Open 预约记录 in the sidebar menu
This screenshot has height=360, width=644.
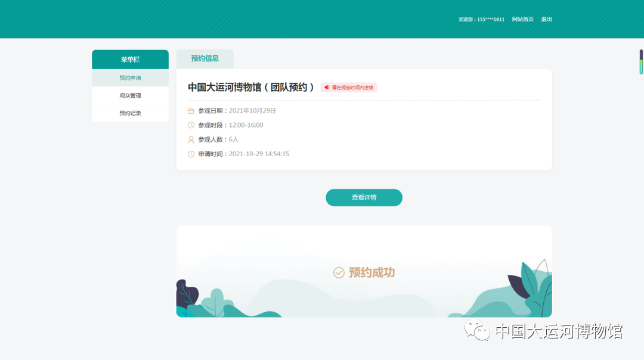[x=130, y=113]
